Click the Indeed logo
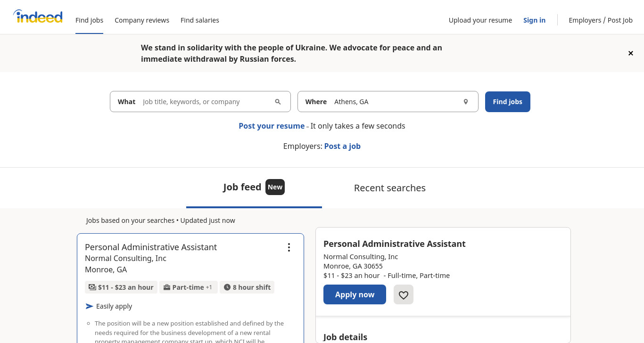Image resolution: width=644 pixels, height=343 pixels. [x=38, y=16]
